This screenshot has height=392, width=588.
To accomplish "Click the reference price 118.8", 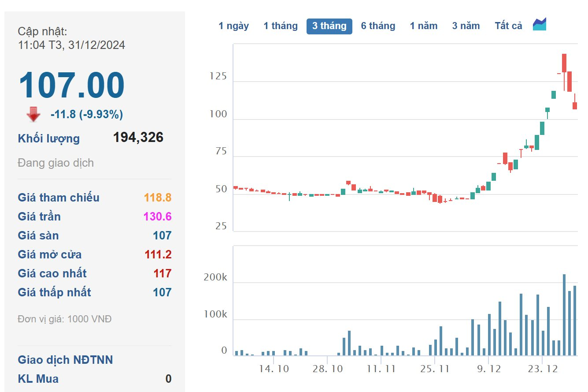I will coord(158,198).
